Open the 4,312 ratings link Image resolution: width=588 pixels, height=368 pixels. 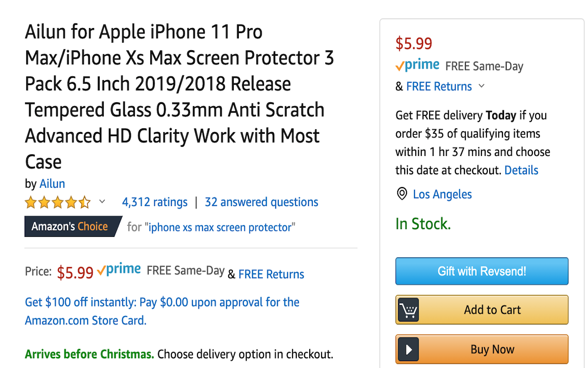(x=154, y=202)
